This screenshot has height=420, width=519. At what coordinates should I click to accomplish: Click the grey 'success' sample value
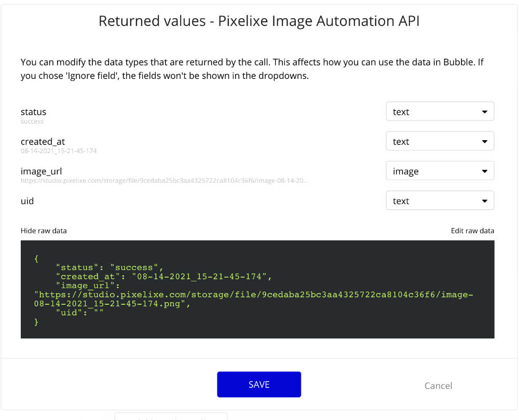[32, 121]
